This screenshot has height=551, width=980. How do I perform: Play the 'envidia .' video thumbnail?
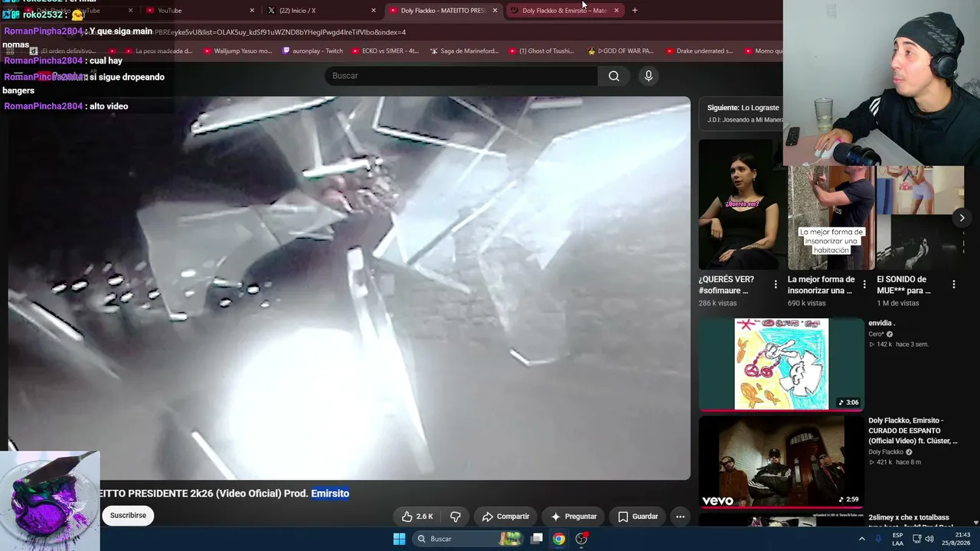[781, 364]
